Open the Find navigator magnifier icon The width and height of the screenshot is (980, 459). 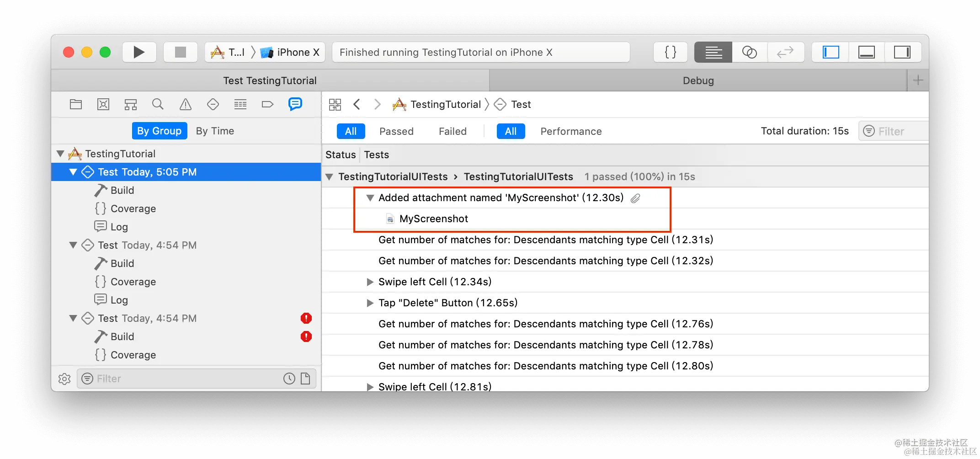tap(158, 104)
